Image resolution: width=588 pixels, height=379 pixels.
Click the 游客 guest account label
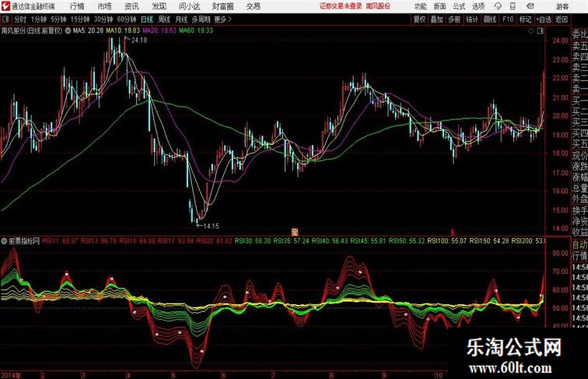(562, 6)
